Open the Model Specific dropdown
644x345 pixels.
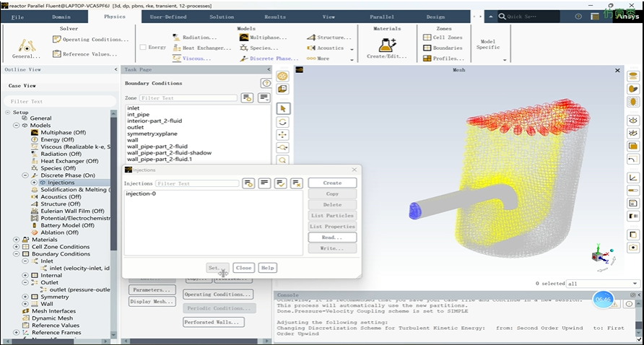coord(505,61)
